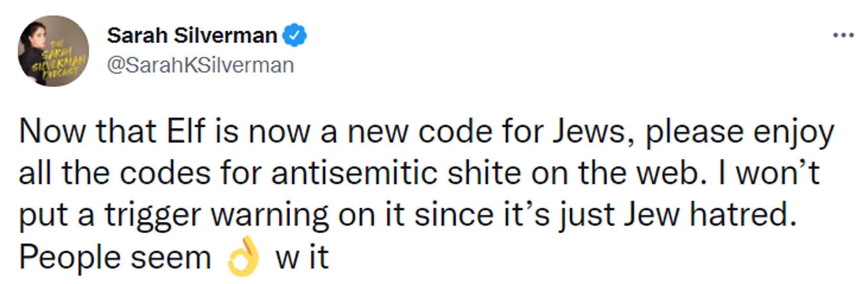
Task: Click the "w it" text after emoji
Action: tap(302, 257)
